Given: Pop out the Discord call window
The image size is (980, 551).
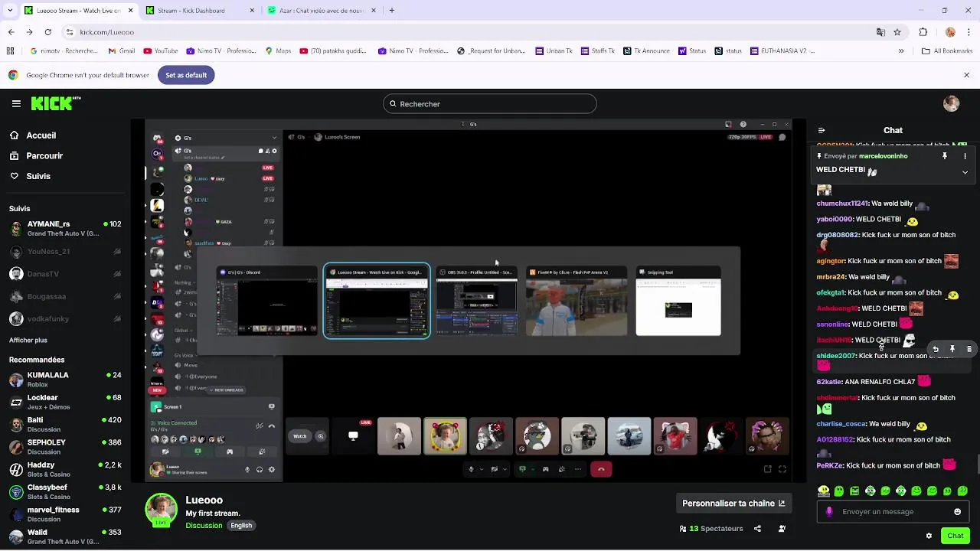Looking at the screenshot, I should 768,469.
